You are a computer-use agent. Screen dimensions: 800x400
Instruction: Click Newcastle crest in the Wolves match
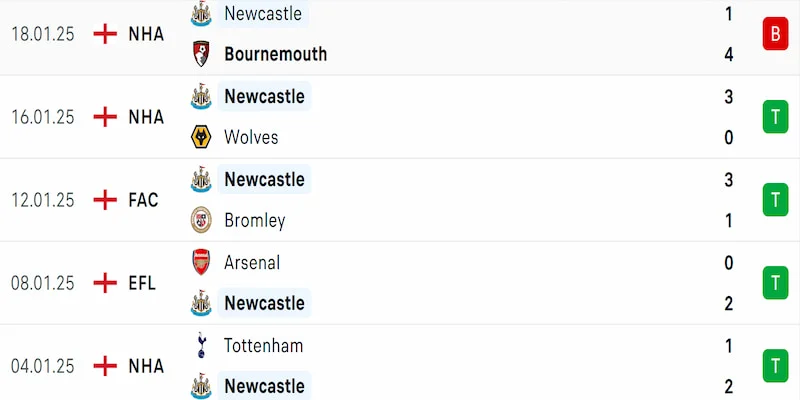[x=201, y=97]
